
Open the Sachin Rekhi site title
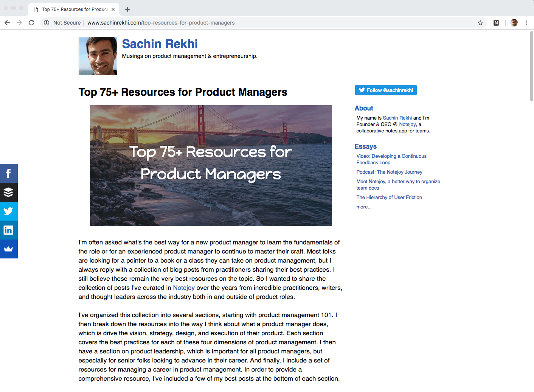pos(160,44)
